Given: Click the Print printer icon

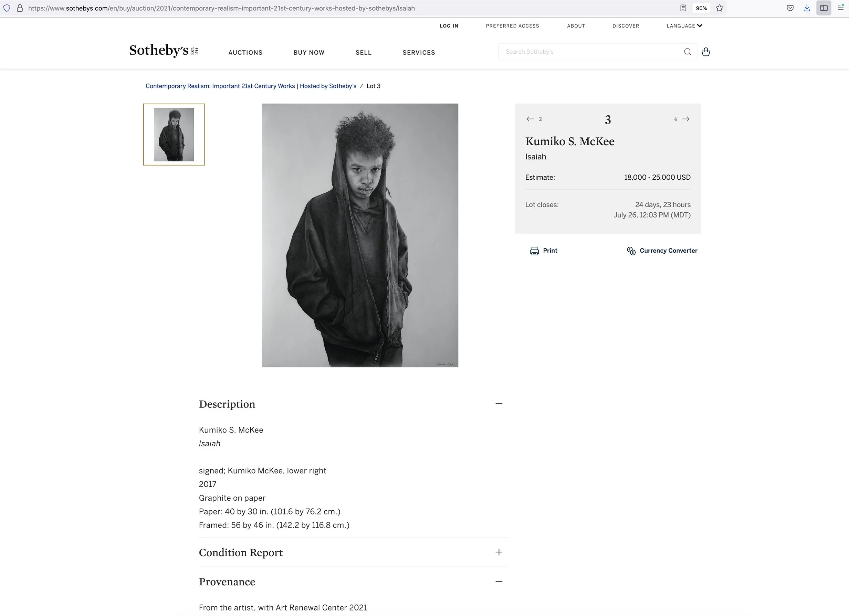Looking at the screenshot, I should 534,251.
